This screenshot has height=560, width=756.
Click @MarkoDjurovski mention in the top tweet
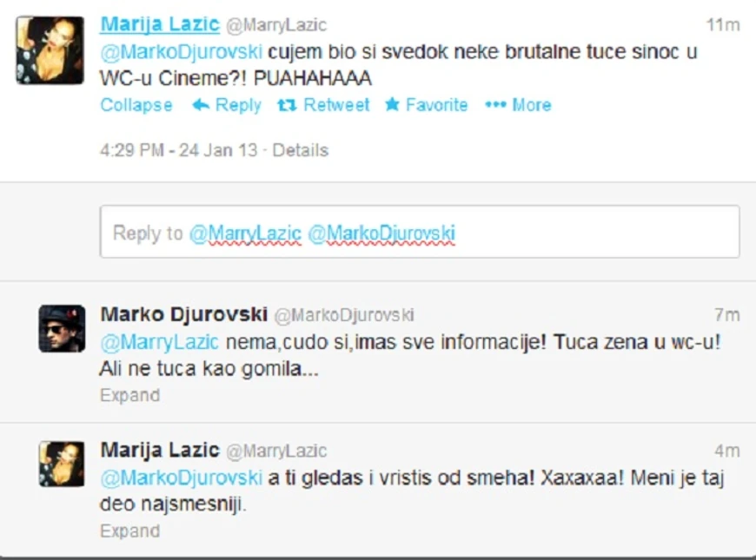point(181,51)
